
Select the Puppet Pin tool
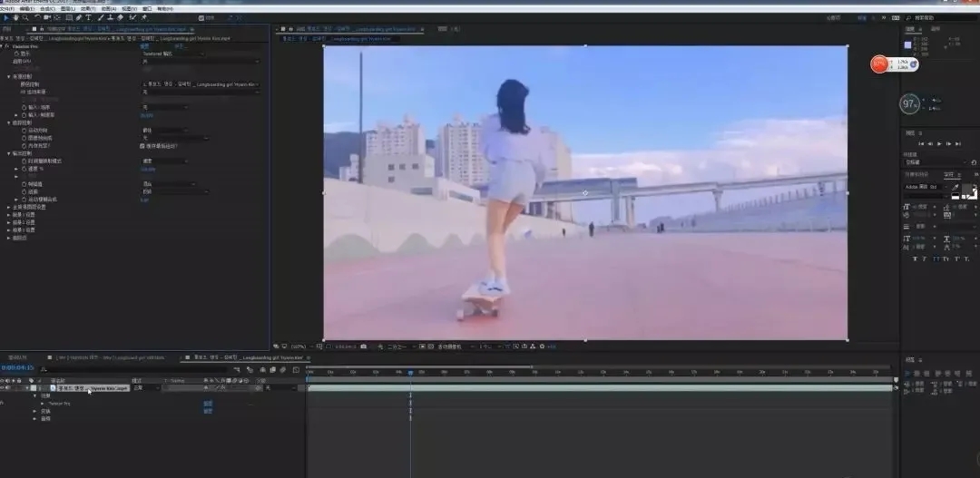coord(143,17)
